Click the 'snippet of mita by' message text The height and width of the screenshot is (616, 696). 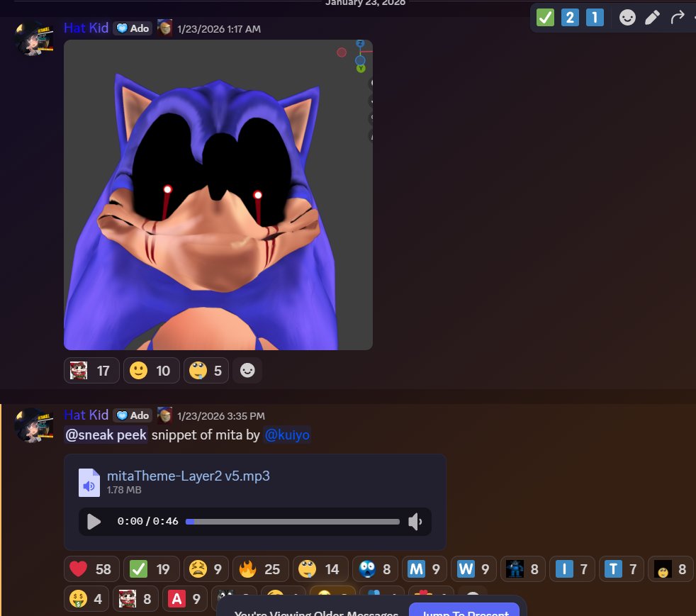[206, 435]
